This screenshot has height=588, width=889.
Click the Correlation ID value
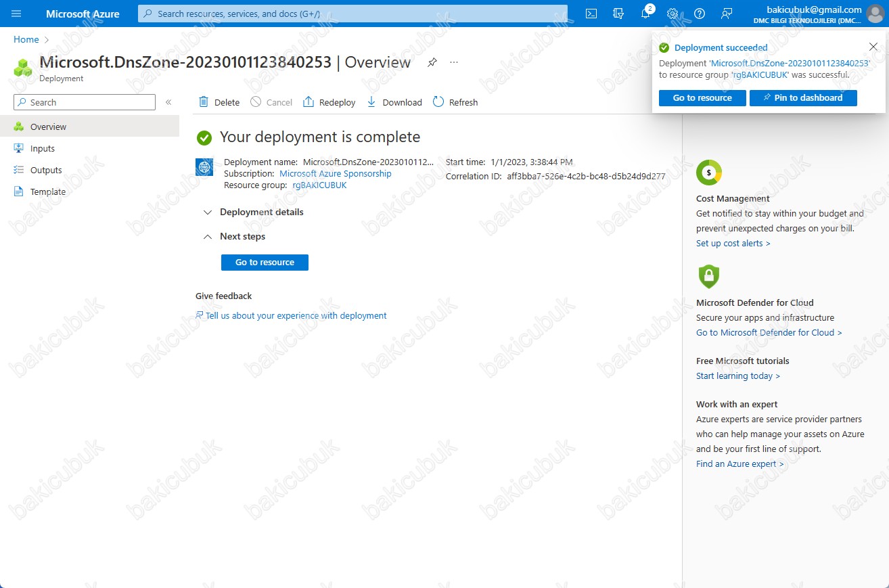pos(586,177)
